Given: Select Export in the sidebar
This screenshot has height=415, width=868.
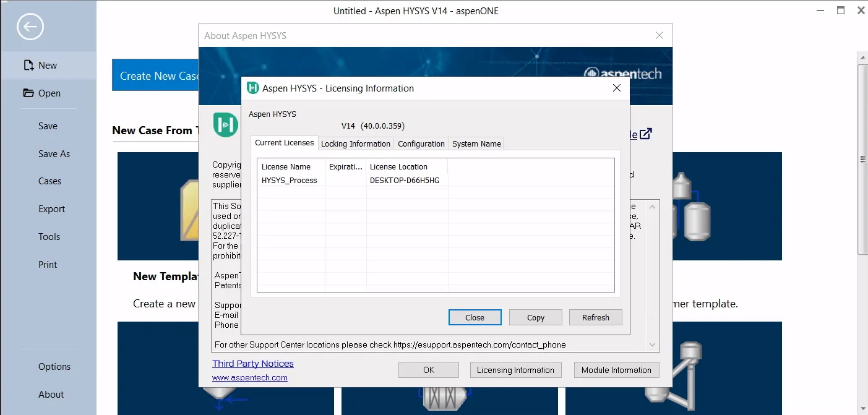Looking at the screenshot, I should point(51,209).
